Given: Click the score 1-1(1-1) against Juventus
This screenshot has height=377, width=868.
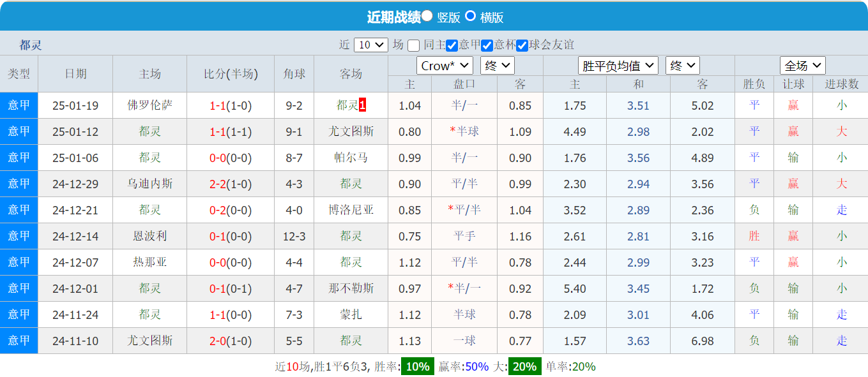Looking at the screenshot, I should [x=230, y=131].
